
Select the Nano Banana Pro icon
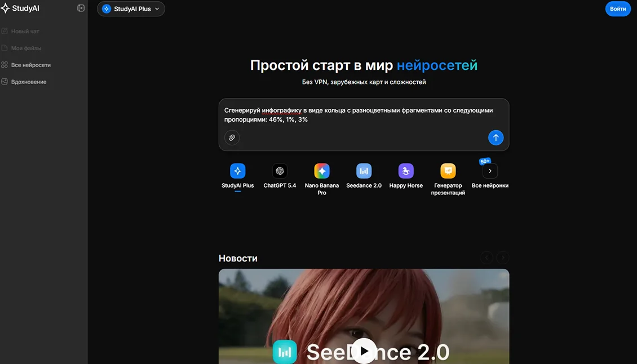[x=322, y=171]
